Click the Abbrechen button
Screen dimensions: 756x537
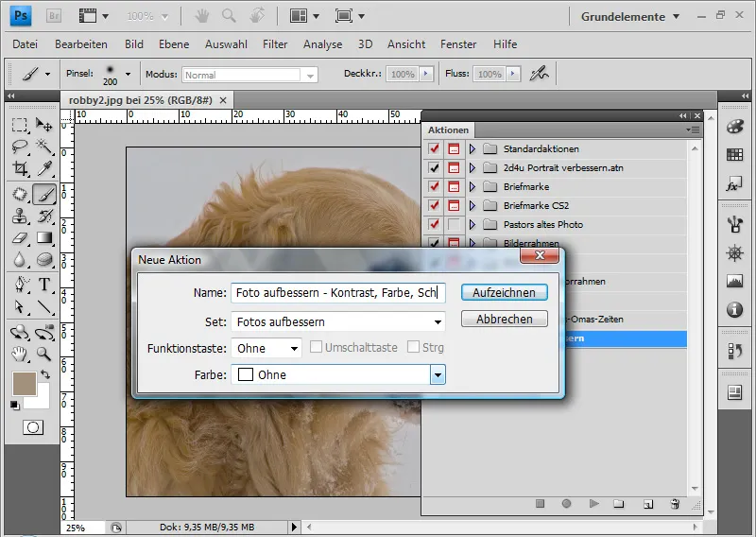click(505, 319)
